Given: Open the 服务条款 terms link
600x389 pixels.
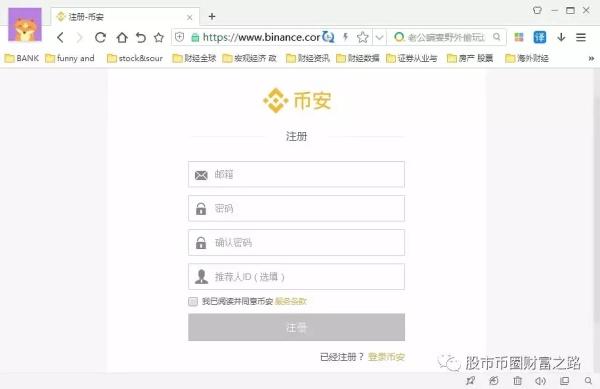Looking at the screenshot, I should [x=291, y=301].
